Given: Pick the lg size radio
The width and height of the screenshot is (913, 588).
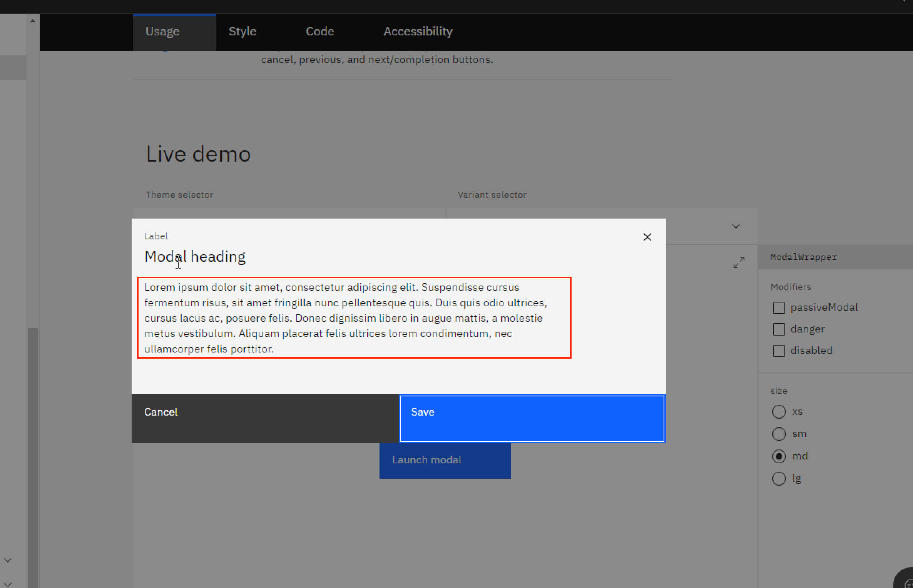Looking at the screenshot, I should [779, 479].
